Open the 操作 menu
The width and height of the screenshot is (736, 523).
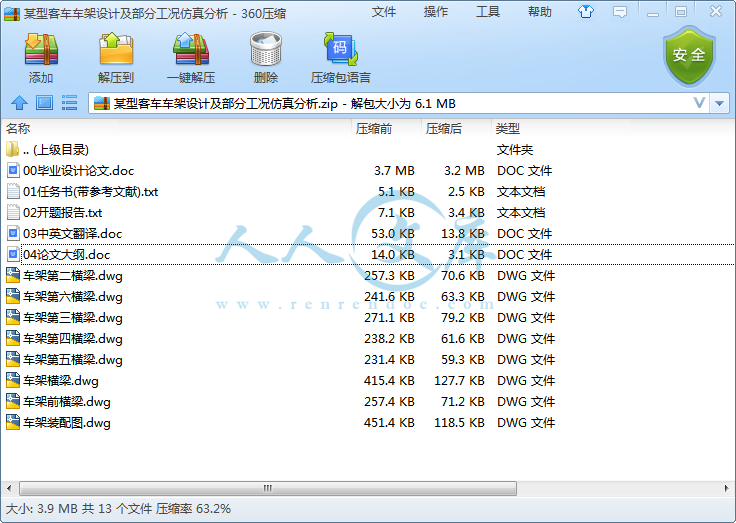point(436,12)
